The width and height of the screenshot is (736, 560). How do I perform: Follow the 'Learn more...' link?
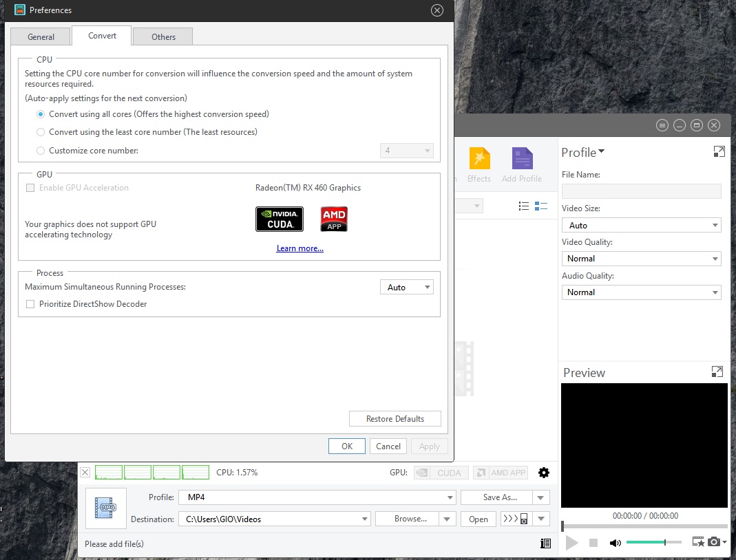pos(299,248)
